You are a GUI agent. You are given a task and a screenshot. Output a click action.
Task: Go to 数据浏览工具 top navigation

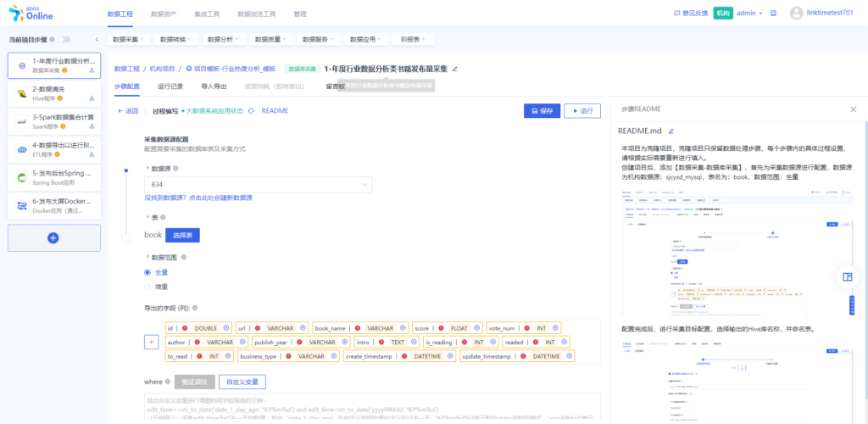pyautogui.click(x=256, y=14)
